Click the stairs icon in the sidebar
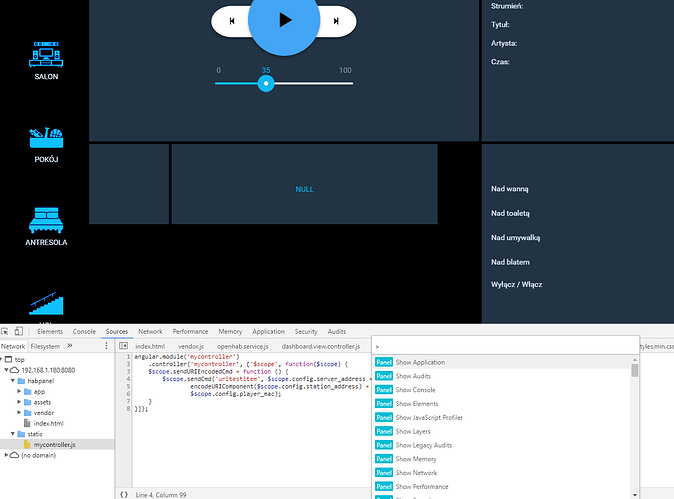This screenshot has width=674, height=499. click(45, 304)
